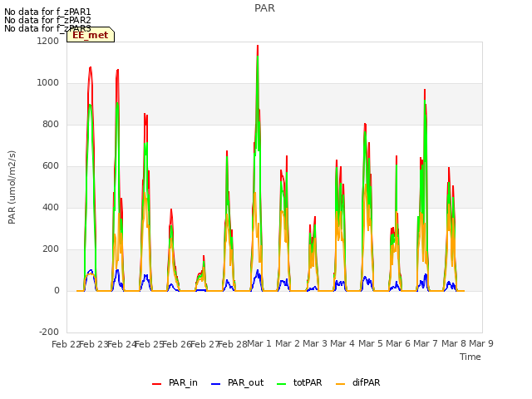This screenshot has width=532, height=399.
Task: Click the 'No data for f_zPAR1' message
Action: coord(47,12)
